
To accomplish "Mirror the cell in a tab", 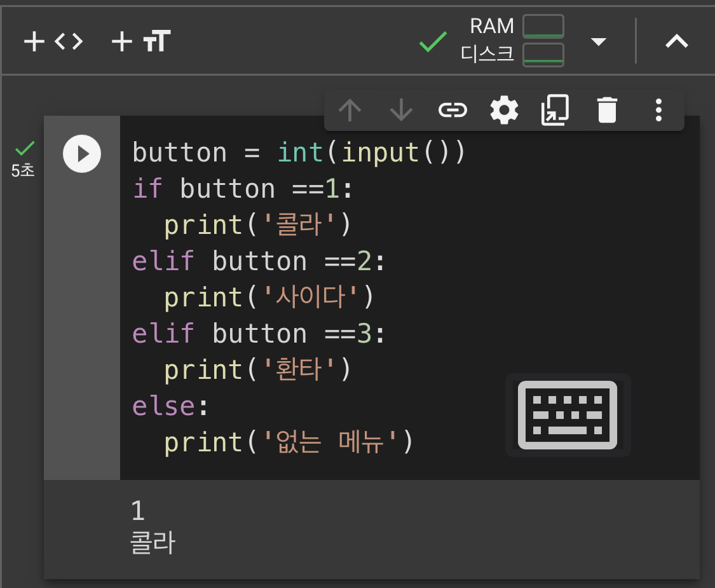I will click(x=555, y=110).
